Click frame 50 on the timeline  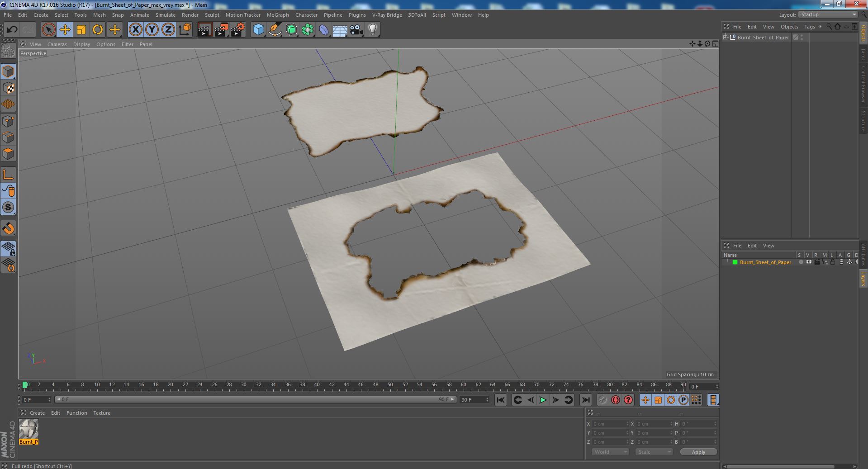click(390, 385)
